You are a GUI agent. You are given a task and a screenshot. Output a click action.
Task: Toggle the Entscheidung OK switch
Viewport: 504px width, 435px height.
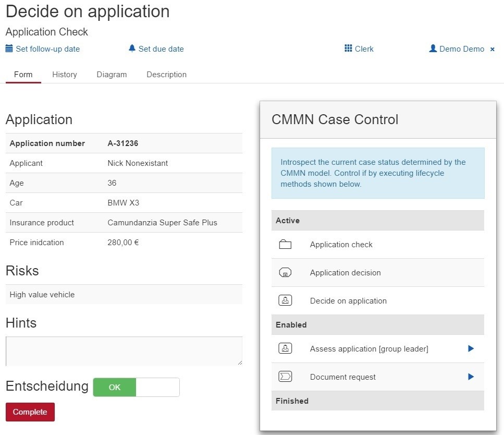(x=136, y=387)
